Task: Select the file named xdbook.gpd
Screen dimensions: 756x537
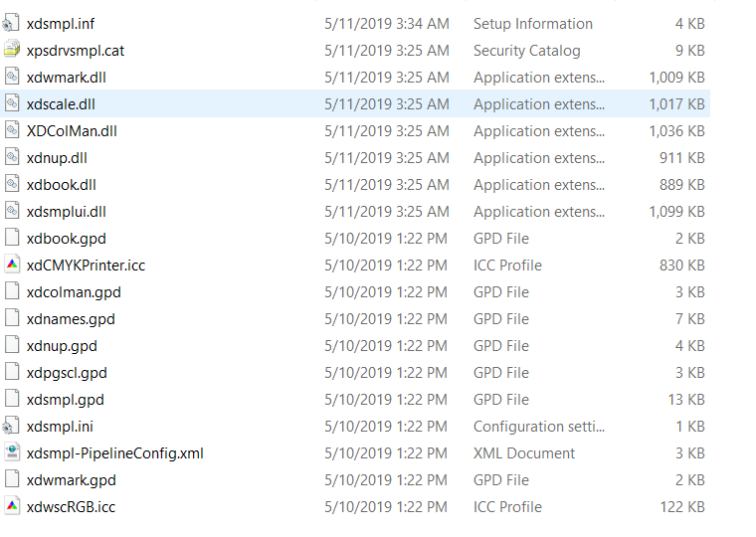Action: click(x=66, y=239)
